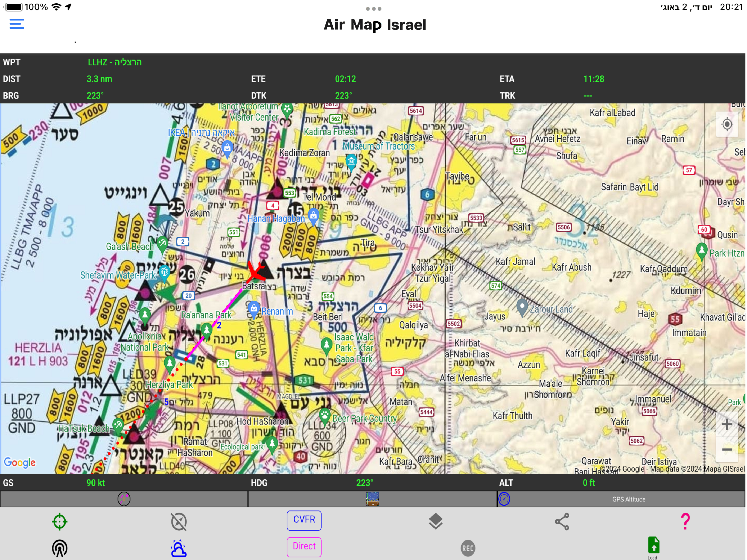Tap the DTK value 223°
The image size is (747, 560).
343,96
